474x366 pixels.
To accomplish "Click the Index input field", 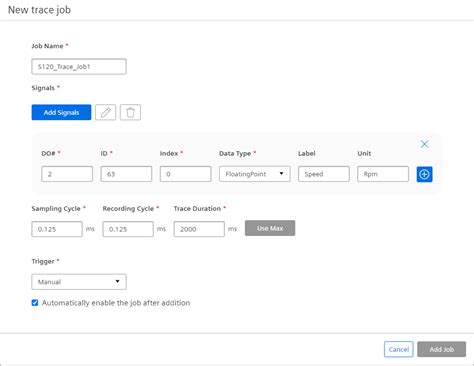I will 185,174.
